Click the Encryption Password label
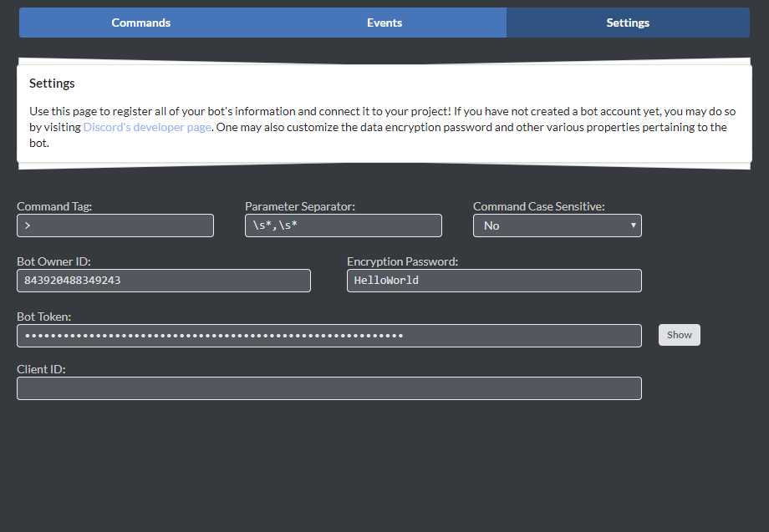This screenshot has height=532, width=769. click(402, 261)
